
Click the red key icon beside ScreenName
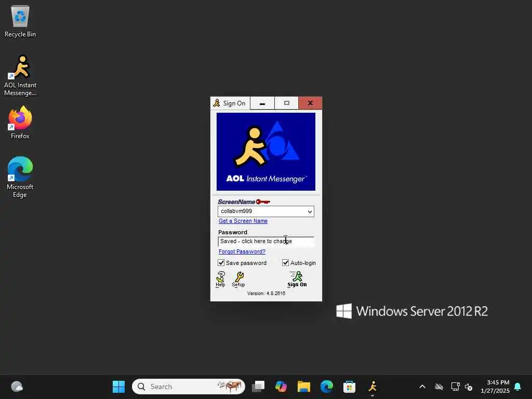coord(263,202)
